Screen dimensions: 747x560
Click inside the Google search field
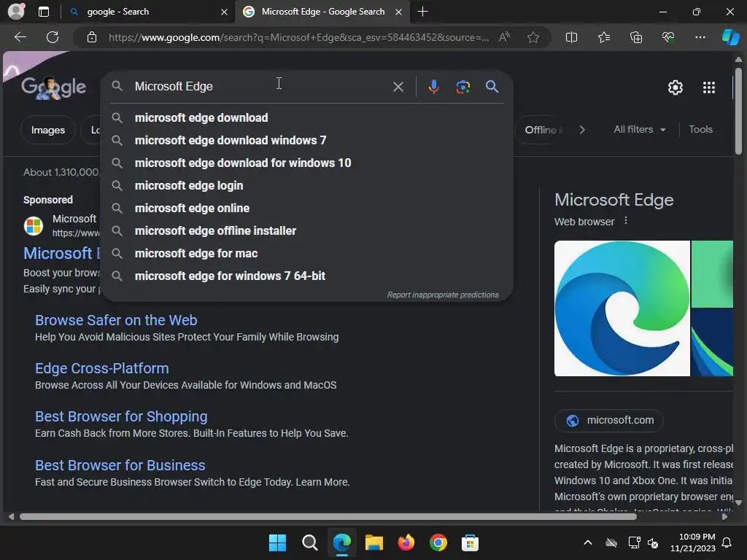point(260,86)
